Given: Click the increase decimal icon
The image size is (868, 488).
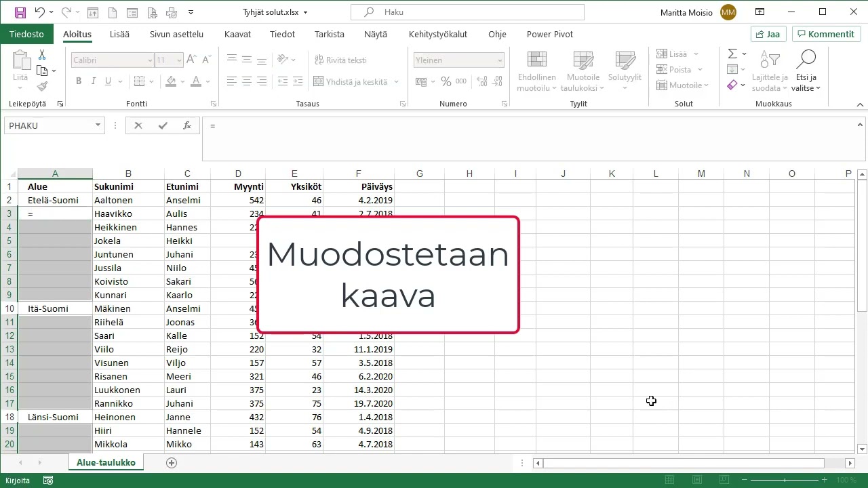Looking at the screenshot, I should pyautogui.click(x=481, y=81).
